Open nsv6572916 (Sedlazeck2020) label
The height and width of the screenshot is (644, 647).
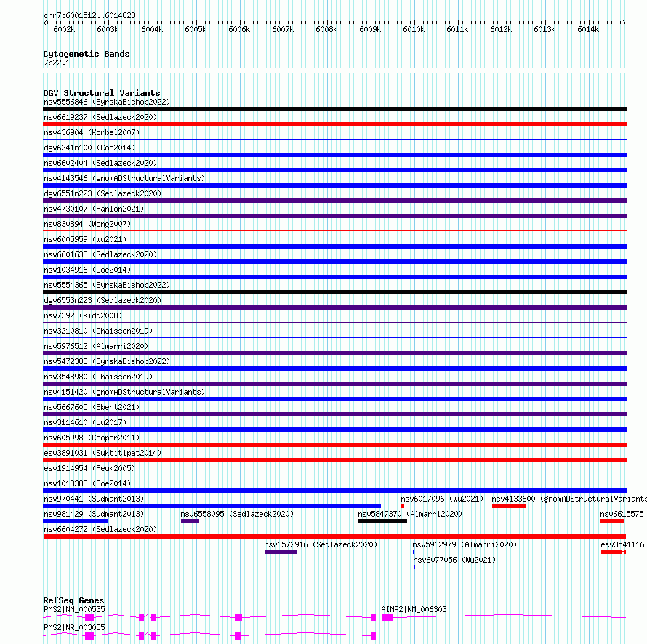(321, 544)
